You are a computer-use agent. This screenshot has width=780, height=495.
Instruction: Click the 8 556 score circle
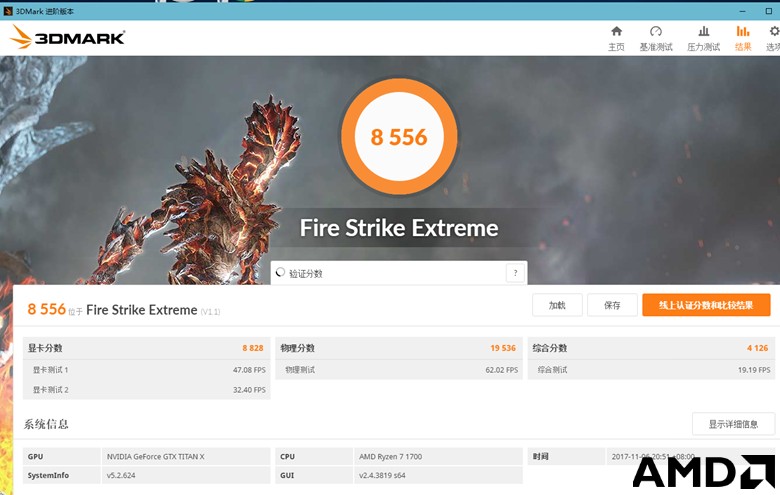399,136
